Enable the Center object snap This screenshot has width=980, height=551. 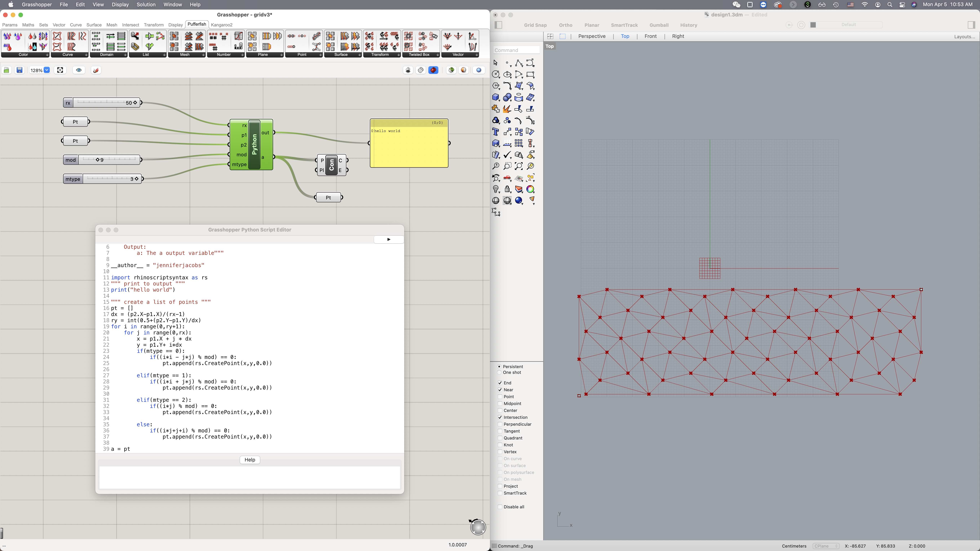tap(500, 410)
